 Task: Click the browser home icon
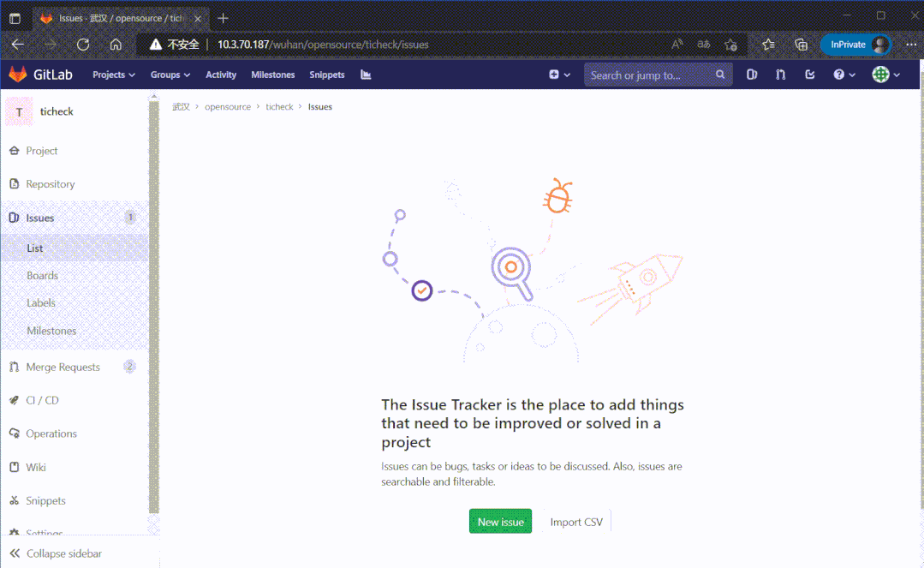[x=116, y=45]
